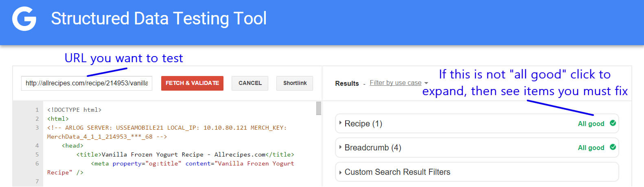
Task: Select line number 1 in the gutter
Action: click(x=37, y=110)
